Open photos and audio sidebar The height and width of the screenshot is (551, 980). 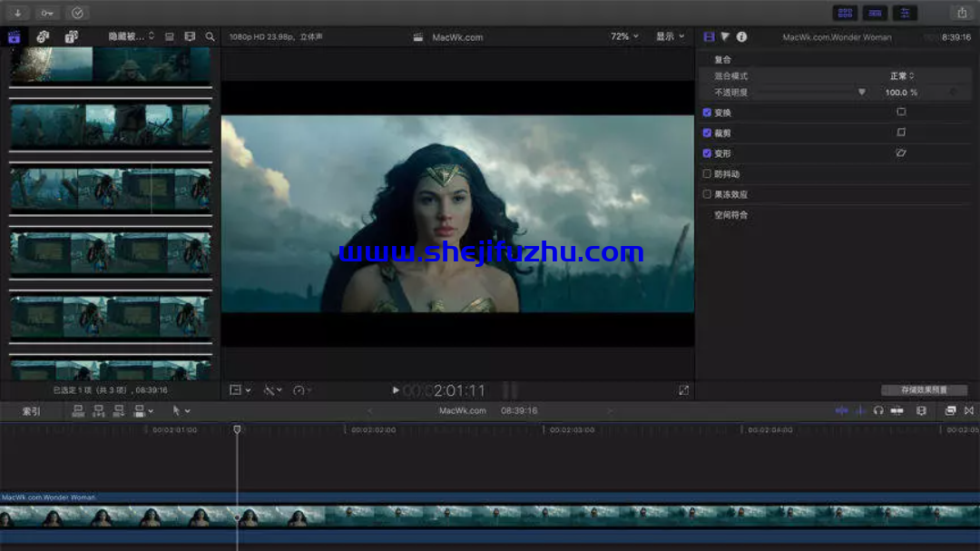(x=43, y=37)
